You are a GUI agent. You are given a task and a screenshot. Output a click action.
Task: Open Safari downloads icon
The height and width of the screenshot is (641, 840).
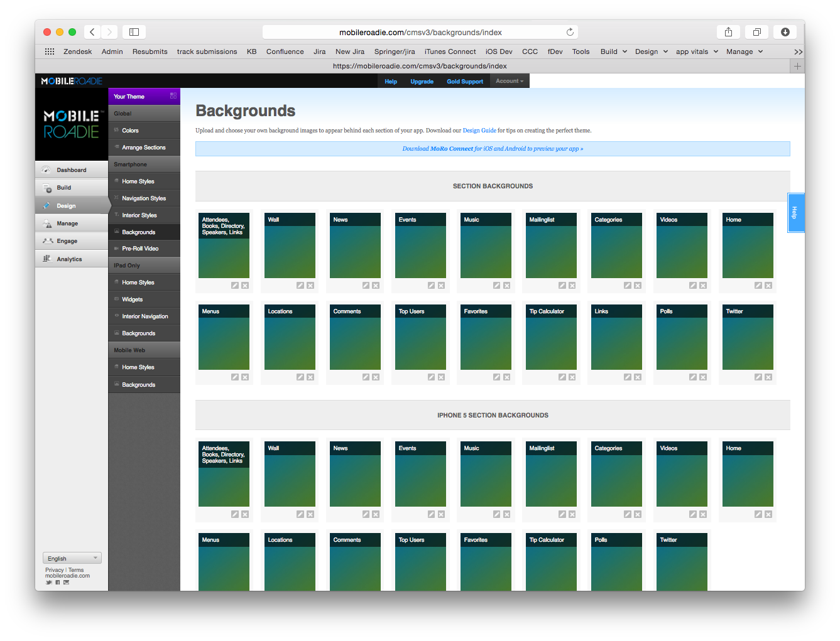785,32
